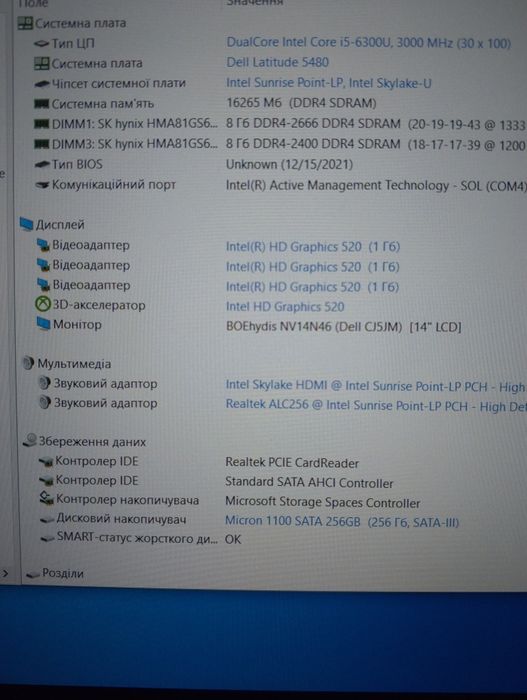Select the 16265 Мб (DDR4 SDRAM) value

coord(301,103)
